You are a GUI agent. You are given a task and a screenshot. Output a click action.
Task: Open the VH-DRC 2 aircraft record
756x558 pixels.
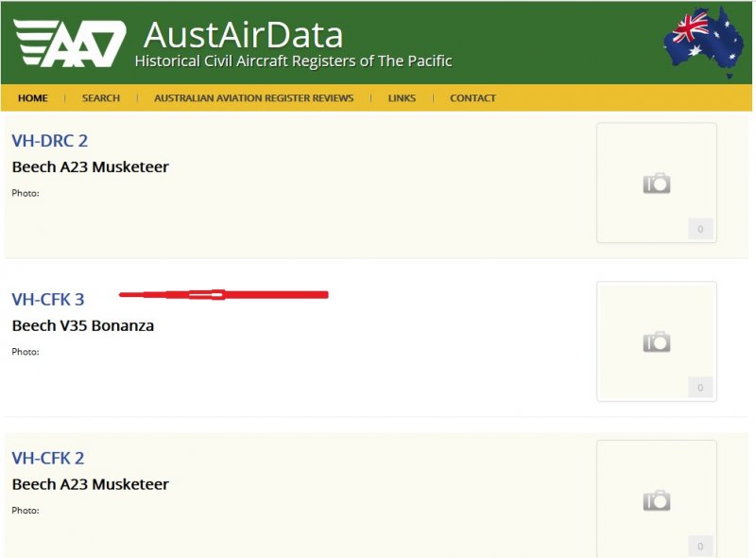50,141
